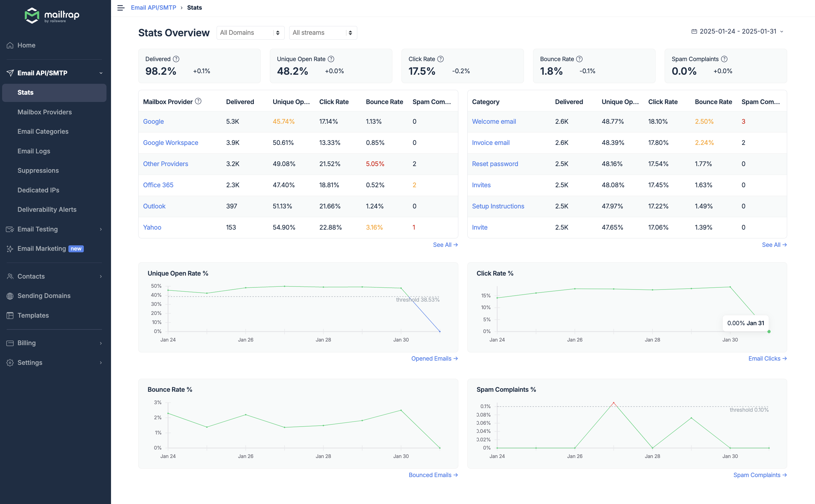Viewport: 815px width, 504px height.
Task: Follow the Bounced Emails link
Action: [x=433, y=475]
